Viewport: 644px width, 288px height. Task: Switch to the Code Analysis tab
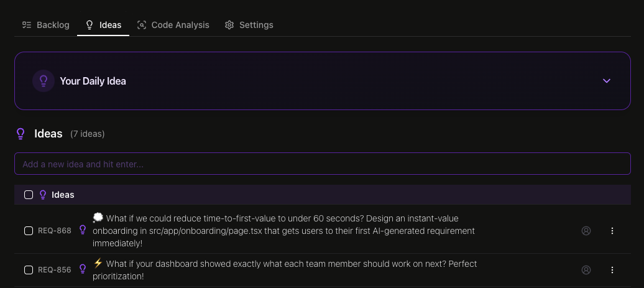pyautogui.click(x=173, y=25)
